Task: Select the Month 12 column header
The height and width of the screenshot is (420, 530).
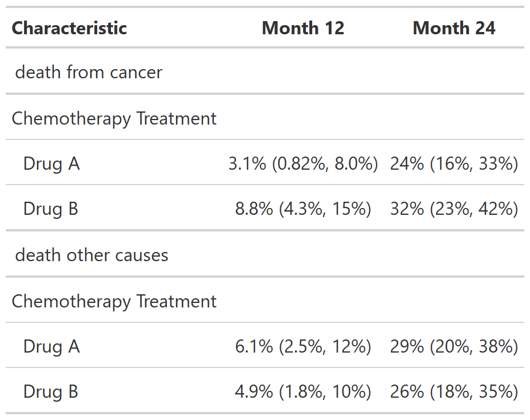Action: pos(303,28)
